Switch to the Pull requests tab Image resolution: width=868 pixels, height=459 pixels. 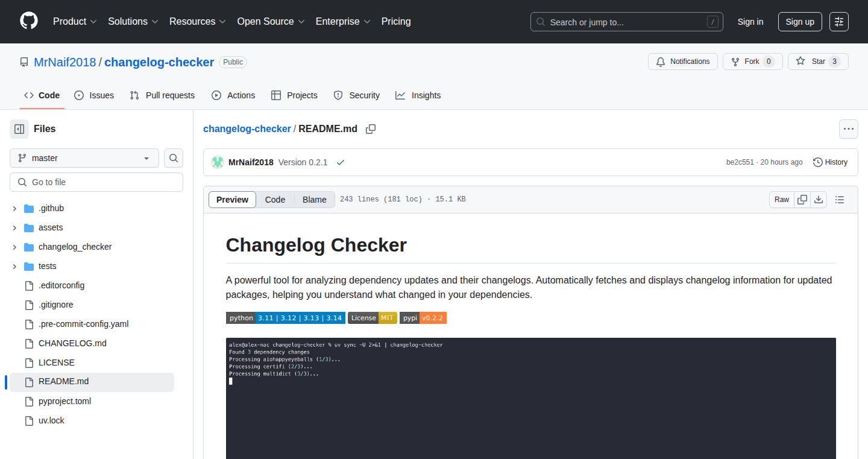[162, 95]
